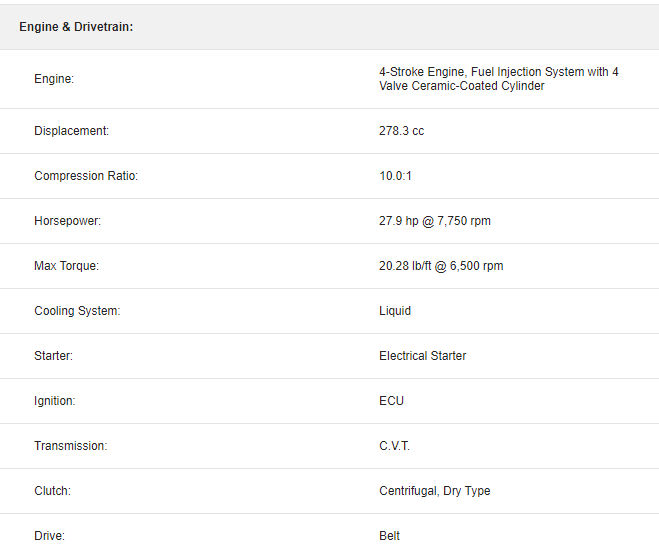This screenshot has height=557, width=659.
Task: Click the 20.28 lb/ft torque value
Action: pos(440,266)
